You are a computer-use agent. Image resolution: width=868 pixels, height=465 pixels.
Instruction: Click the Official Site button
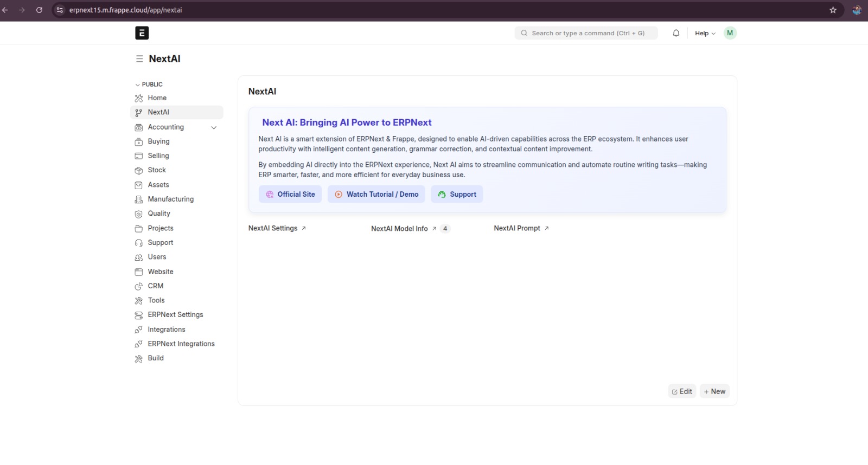(290, 195)
